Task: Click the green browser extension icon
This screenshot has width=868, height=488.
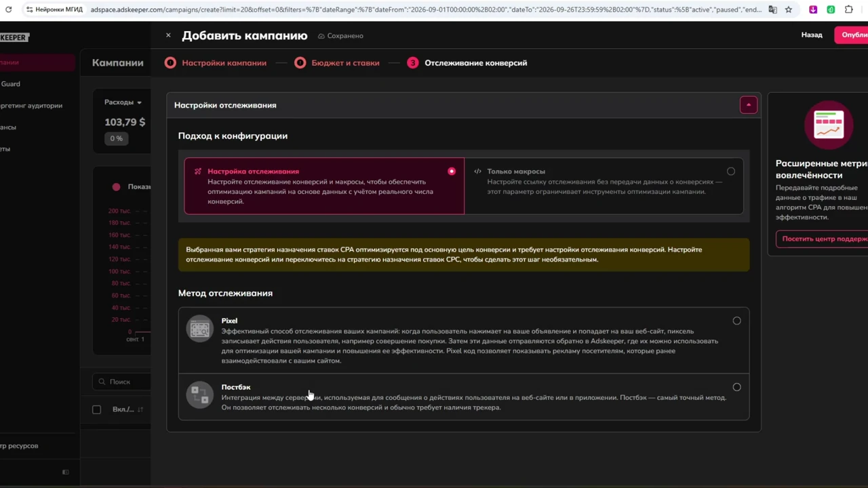Action: point(831,9)
